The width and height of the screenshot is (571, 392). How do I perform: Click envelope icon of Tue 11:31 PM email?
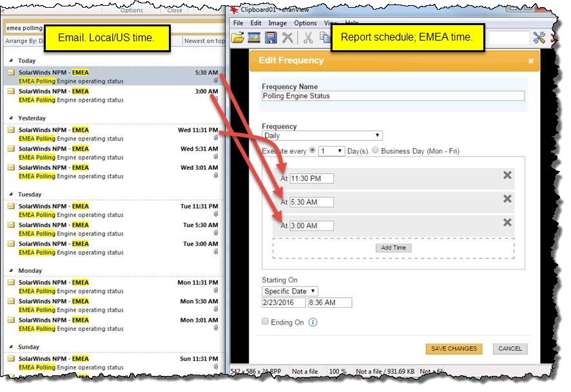click(x=12, y=206)
